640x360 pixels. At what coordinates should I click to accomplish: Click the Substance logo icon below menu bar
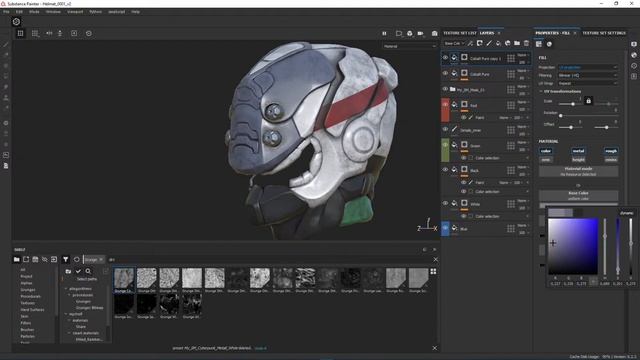[16, 22]
